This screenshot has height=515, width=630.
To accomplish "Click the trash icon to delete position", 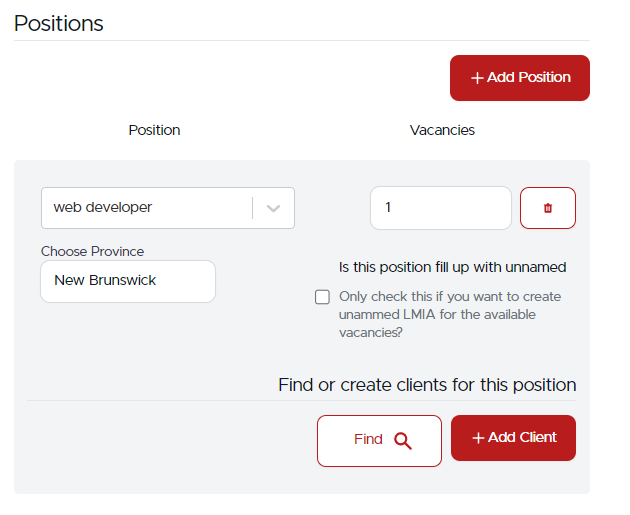I will pos(547,208).
